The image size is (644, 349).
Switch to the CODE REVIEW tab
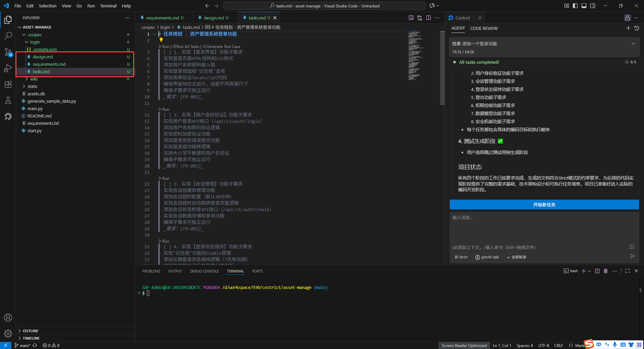[484, 29]
